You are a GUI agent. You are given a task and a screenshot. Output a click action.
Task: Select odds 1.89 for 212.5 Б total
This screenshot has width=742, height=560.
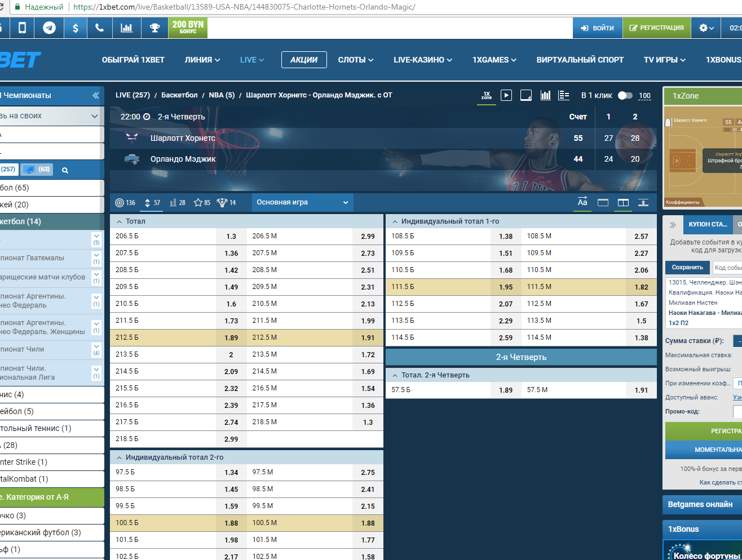coord(231,337)
